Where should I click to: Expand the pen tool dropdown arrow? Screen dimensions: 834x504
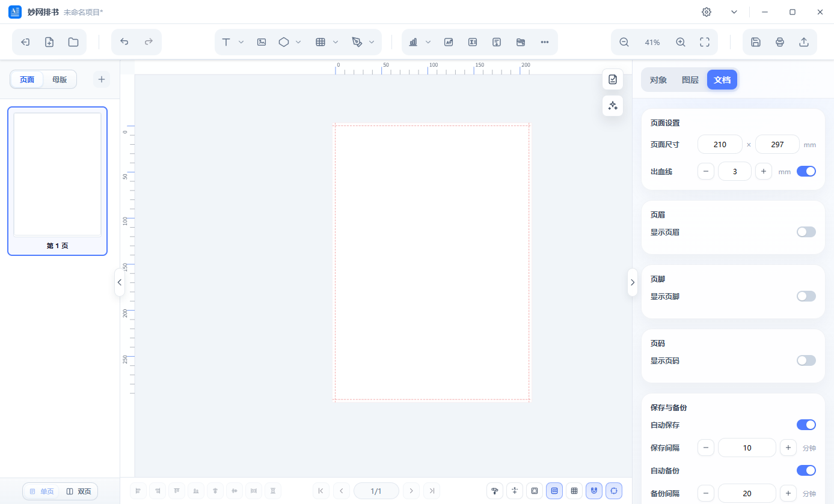point(372,42)
